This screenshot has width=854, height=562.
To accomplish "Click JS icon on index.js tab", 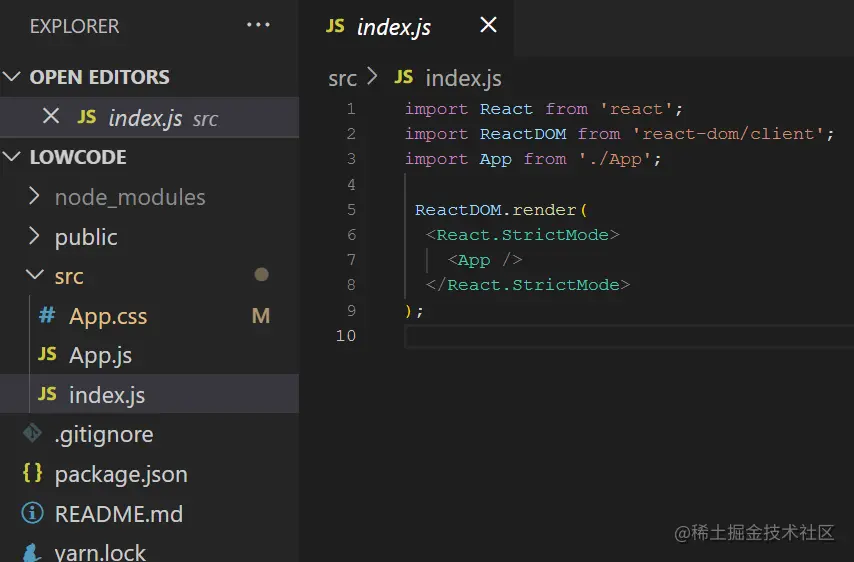I will [335, 26].
